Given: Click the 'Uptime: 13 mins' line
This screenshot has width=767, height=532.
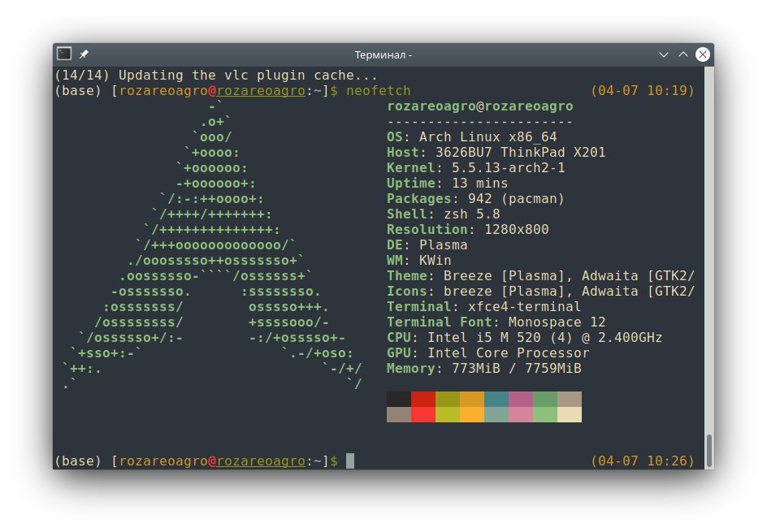Looking at the screenshot, I should (447, 184).
